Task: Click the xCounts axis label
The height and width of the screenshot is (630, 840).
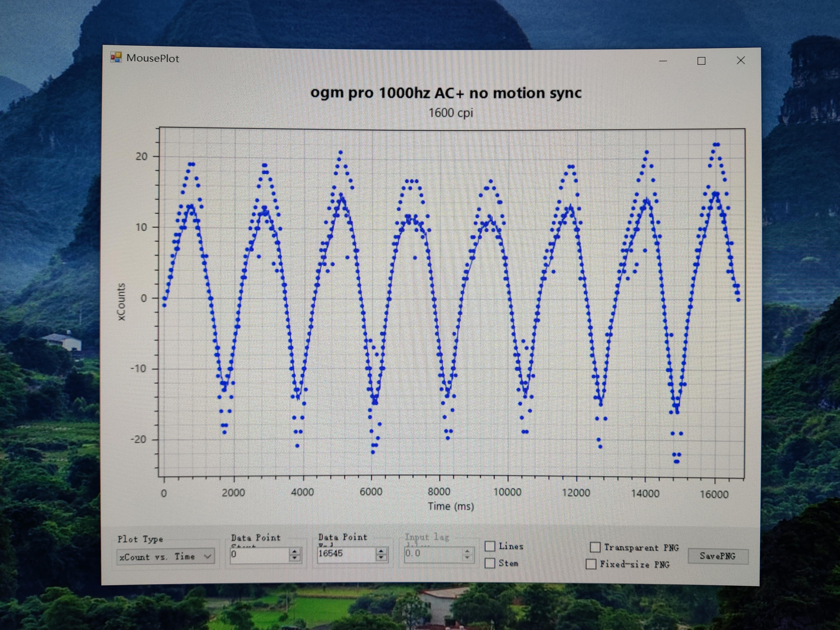Action: point(121,302)
